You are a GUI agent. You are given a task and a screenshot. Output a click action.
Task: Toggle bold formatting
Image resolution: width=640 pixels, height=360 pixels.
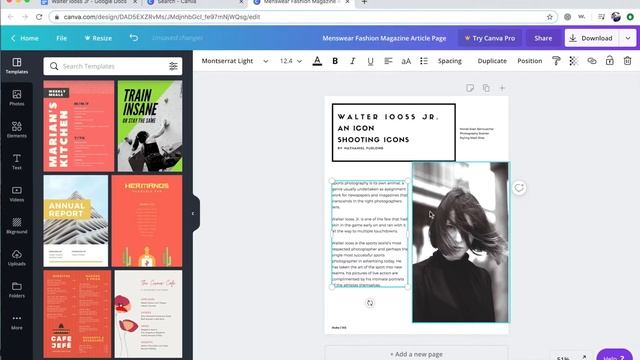point(335,61)
